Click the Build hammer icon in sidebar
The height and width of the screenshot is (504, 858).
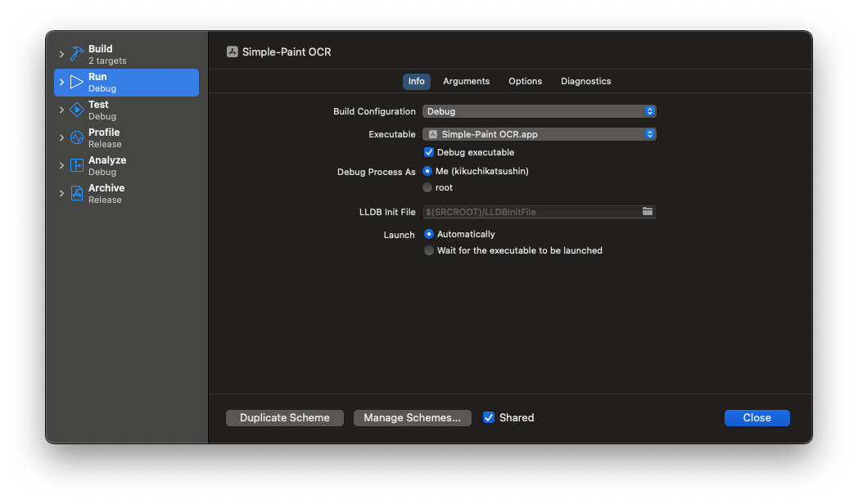click(77, 54)
